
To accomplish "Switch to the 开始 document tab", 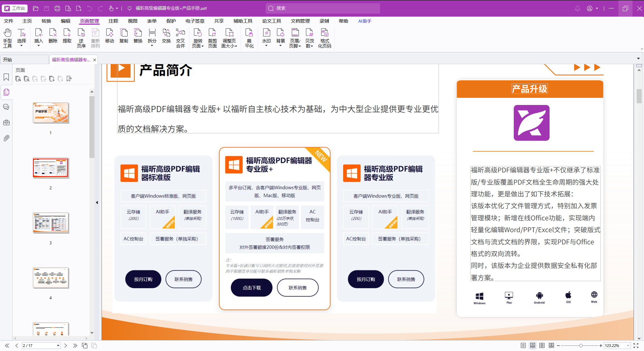I will pos(25,60).
